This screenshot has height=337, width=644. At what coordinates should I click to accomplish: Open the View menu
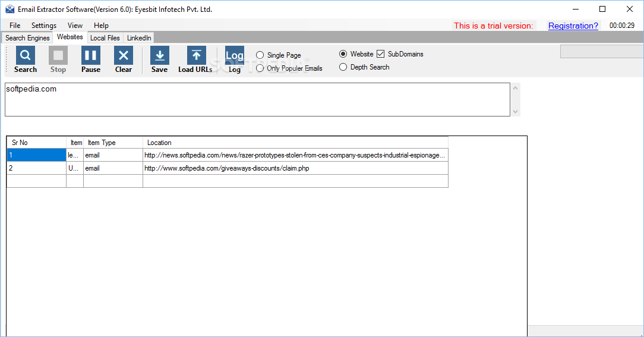(75, 26)
